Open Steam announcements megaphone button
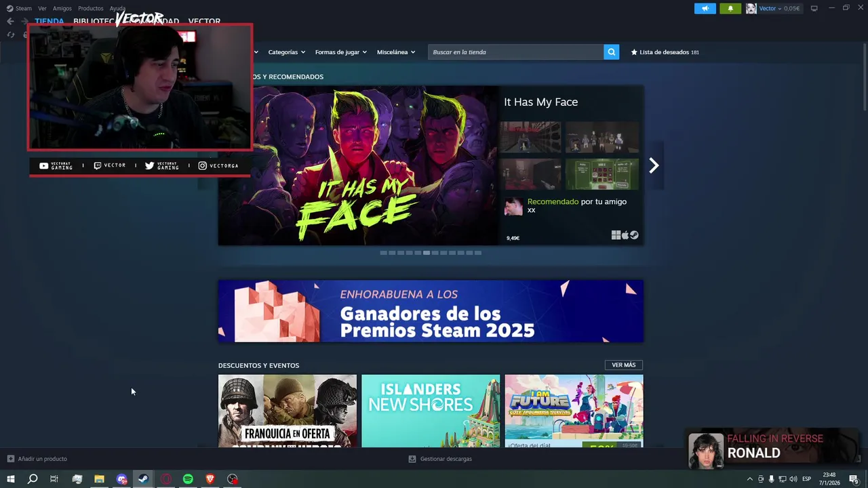868x488 pixels. click(x=705, y=8)
